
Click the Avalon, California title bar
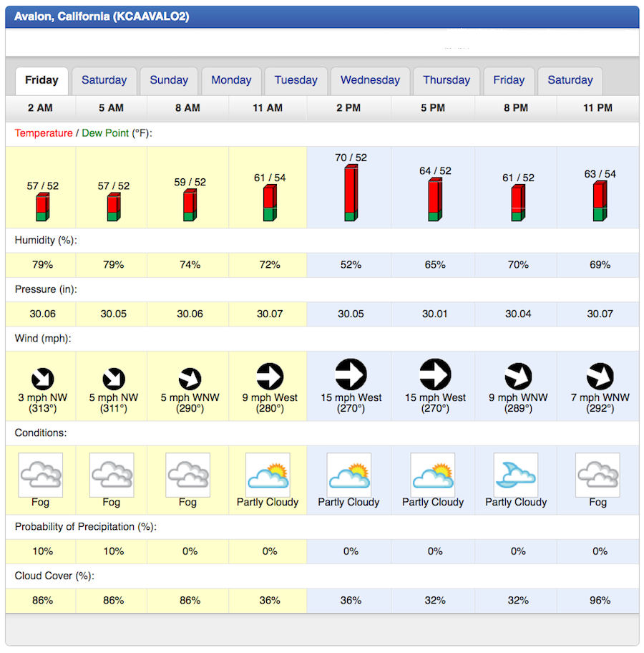coord(322,16)
